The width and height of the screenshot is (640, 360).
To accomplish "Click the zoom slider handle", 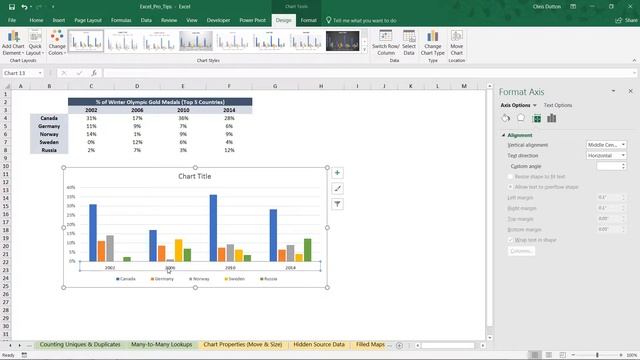I will [x=597, y=355].
